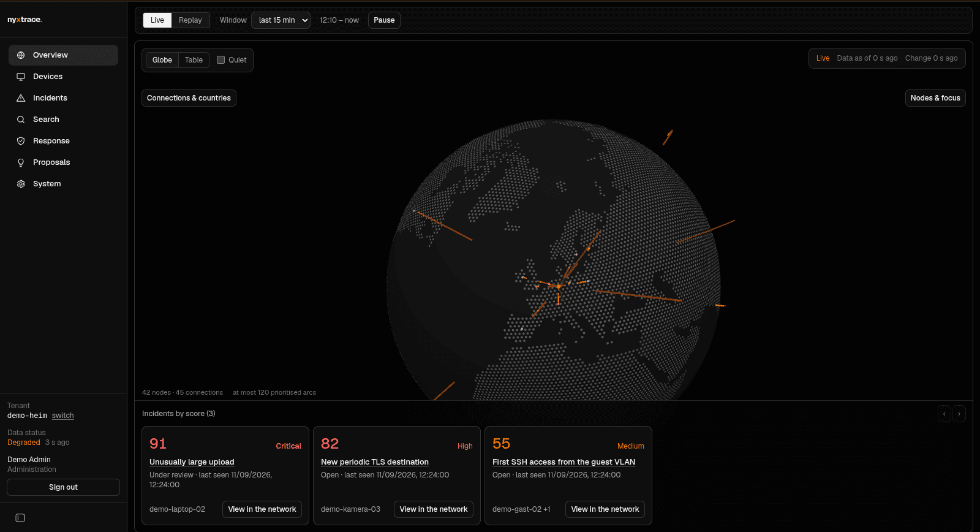Select the Globe view toggle

(162, 60)
